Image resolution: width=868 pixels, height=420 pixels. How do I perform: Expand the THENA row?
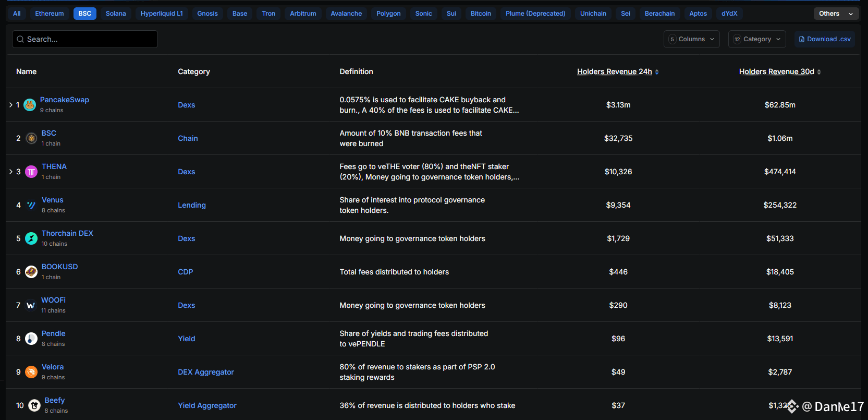(x=11, y=172)
